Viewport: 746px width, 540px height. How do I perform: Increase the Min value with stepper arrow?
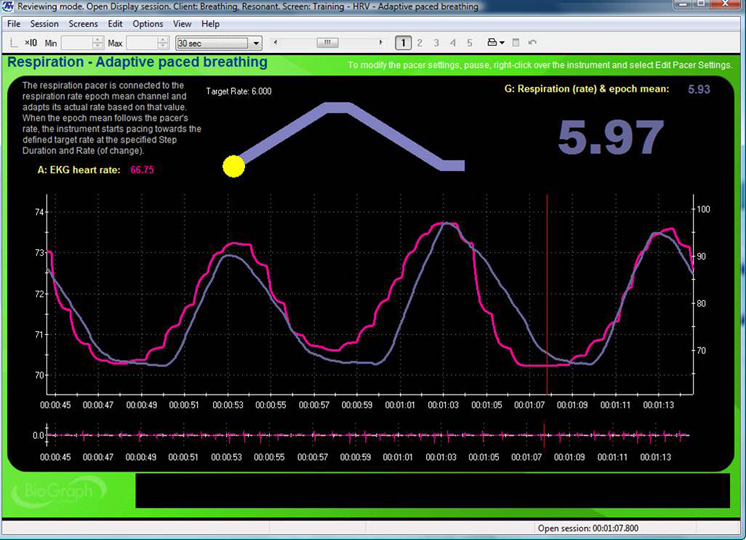[97, 40]
